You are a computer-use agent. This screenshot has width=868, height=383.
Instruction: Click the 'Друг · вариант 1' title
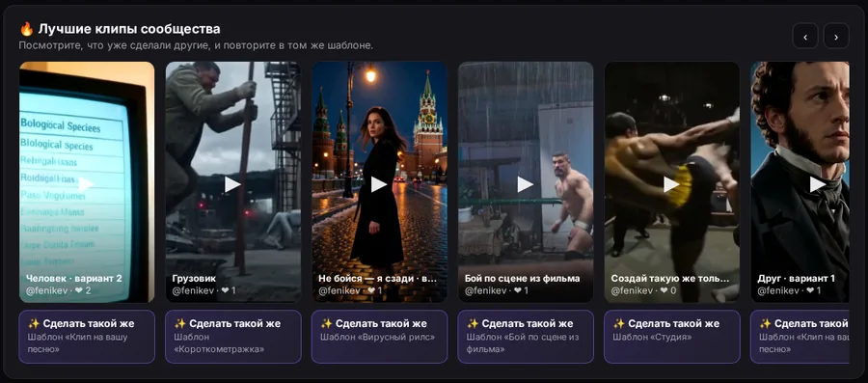pyautogui.click(x=796, y=279)
